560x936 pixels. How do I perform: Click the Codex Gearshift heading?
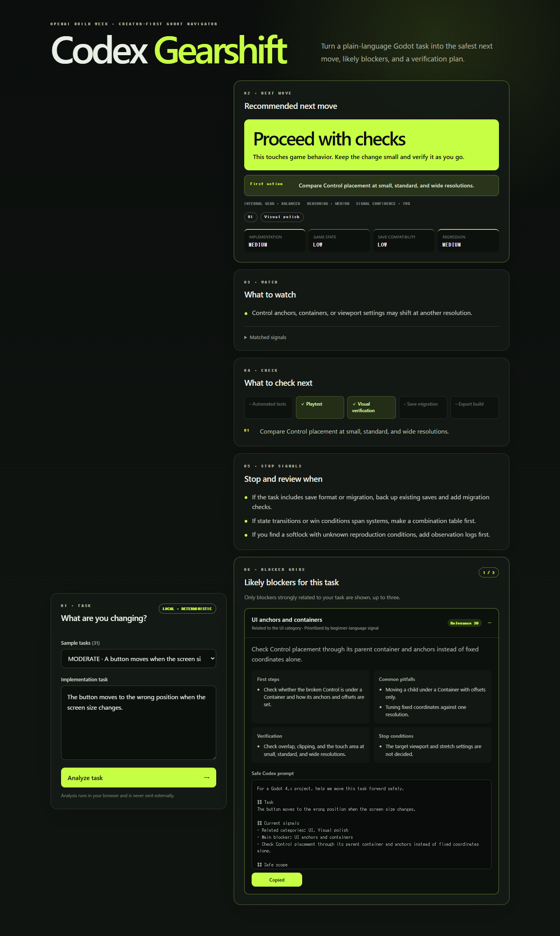tap(170, 50)
